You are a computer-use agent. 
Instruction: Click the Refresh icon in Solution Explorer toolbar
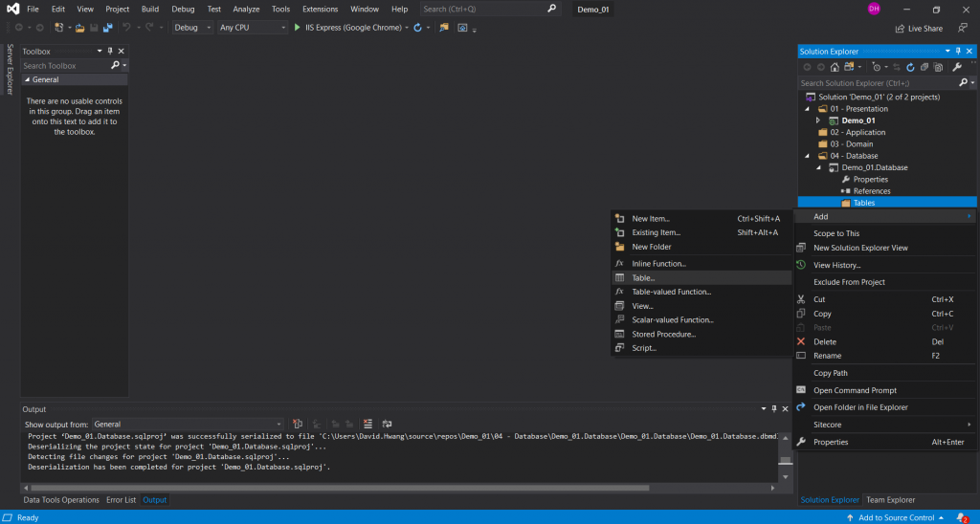point(910,67)
